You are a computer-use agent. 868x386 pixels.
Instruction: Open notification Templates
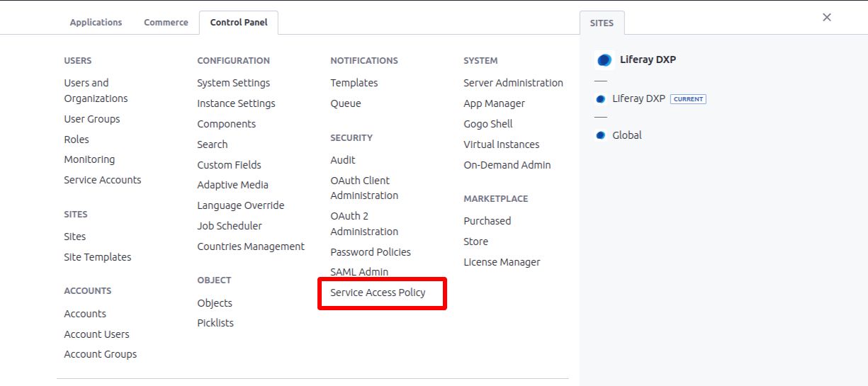click(x=354, y=83)
